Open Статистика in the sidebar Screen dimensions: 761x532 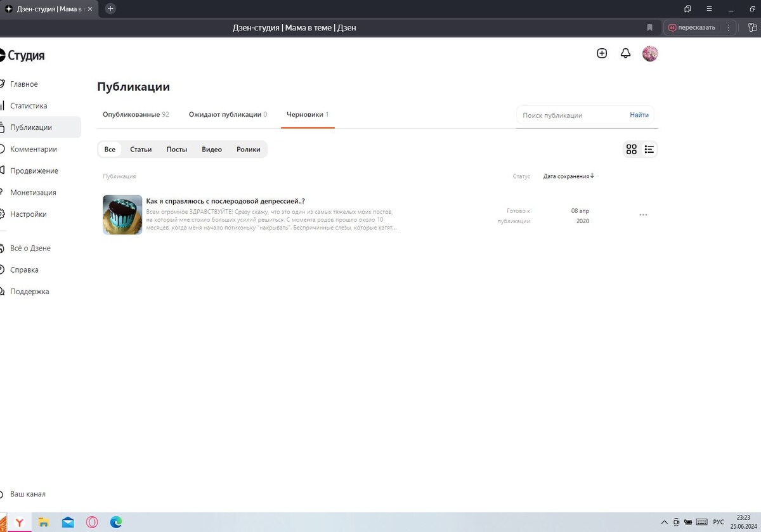29,106
